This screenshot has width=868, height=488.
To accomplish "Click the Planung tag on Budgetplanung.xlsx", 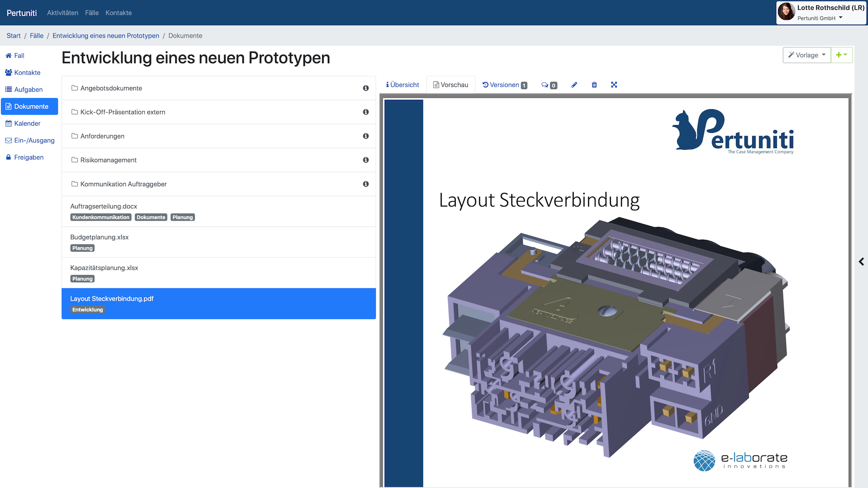I will [82, 248].
